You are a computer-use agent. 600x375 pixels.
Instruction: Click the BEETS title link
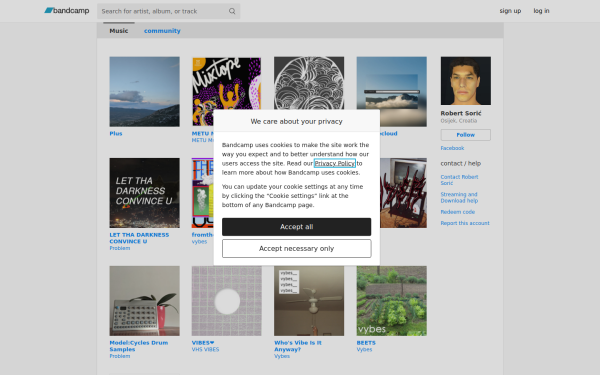pyautogui.click(x=366, y=343)
